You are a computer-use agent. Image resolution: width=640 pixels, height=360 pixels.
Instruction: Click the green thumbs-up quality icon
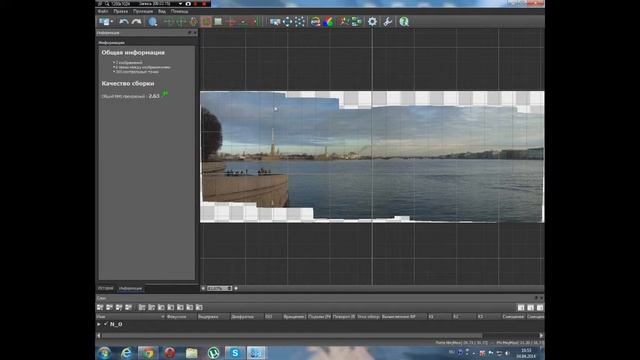(165, 93)
